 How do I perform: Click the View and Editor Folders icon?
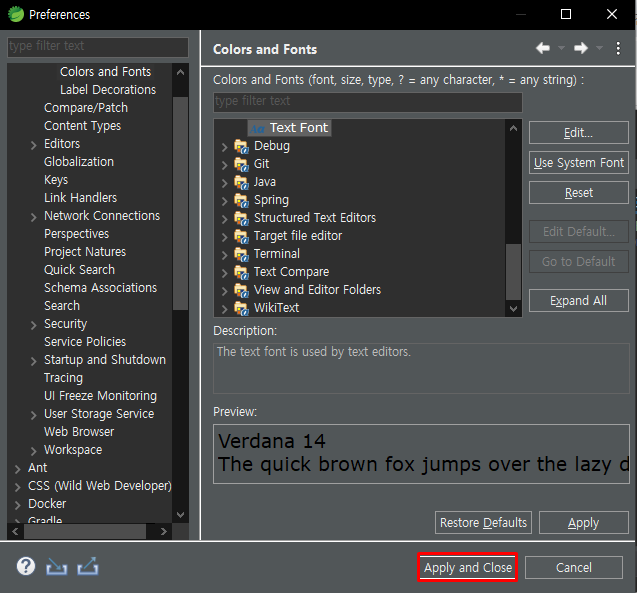click(241, 290)
